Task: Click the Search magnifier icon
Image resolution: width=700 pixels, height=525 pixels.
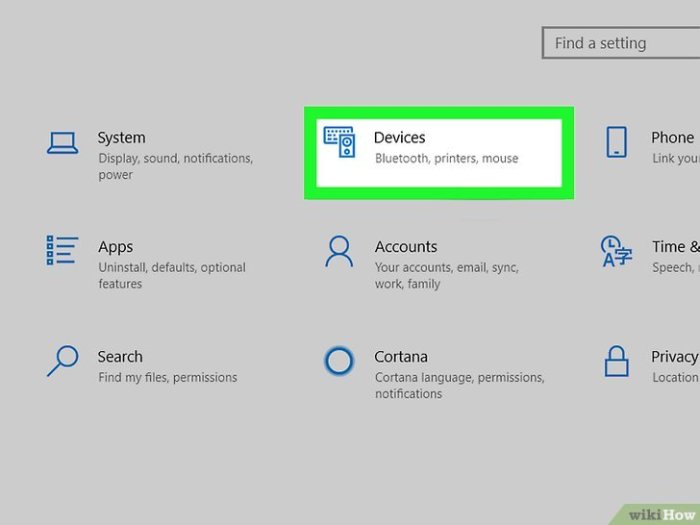Action: coord(62,361)
